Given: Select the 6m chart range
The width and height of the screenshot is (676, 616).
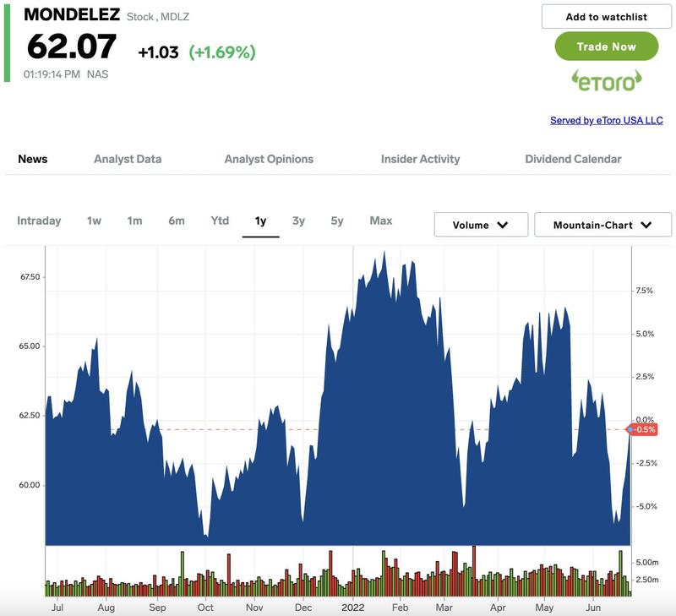Looking at the screenshot, I should pos(177,221).
